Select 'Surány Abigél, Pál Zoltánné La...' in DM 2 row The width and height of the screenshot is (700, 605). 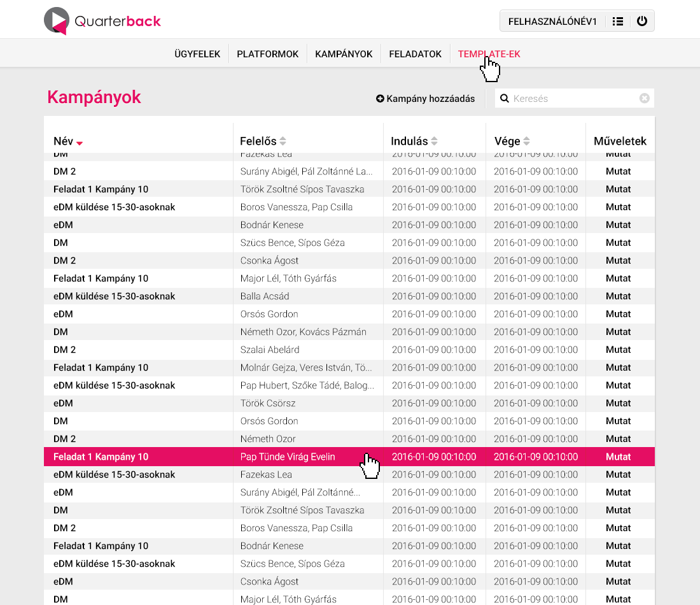306,171
